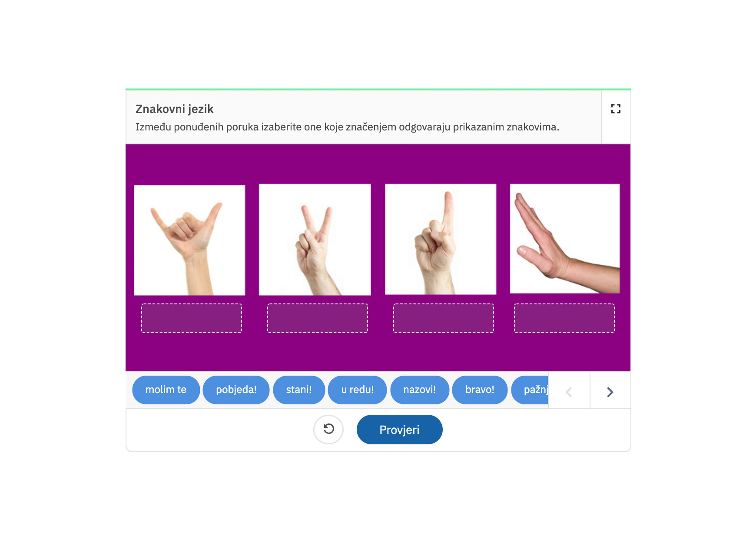The image size is (756, 540).
Task: Click the left chevron to go to previous options
Action: (x=569, y=392)
